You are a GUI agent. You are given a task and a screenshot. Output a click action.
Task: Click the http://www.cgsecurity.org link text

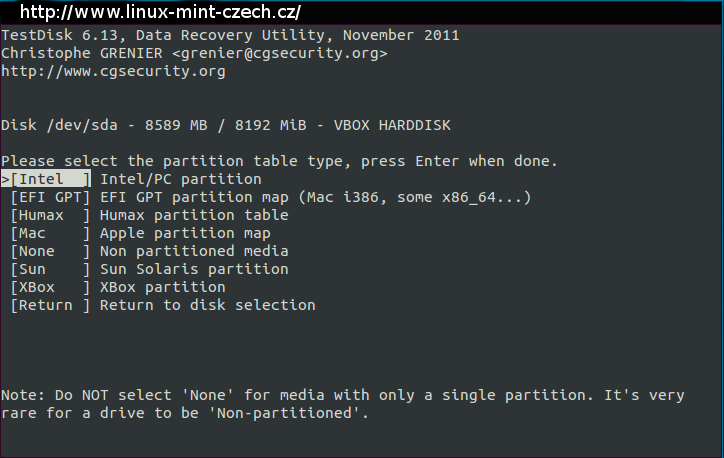pos(113,71)
